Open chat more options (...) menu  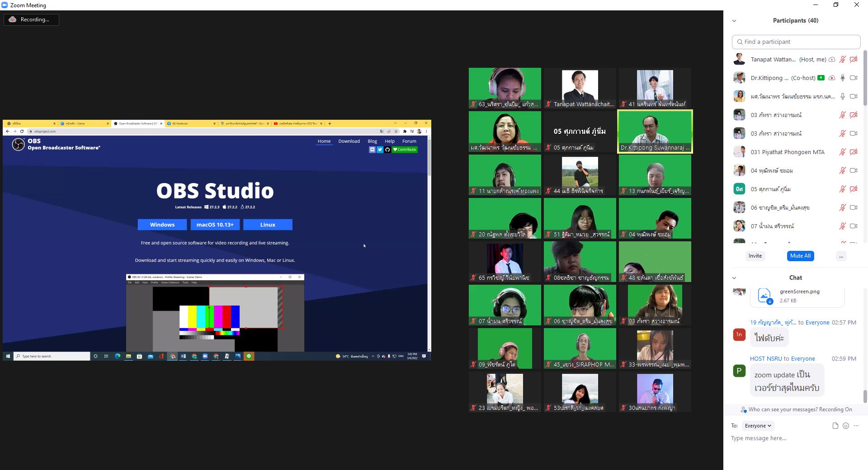click(856, 426)
